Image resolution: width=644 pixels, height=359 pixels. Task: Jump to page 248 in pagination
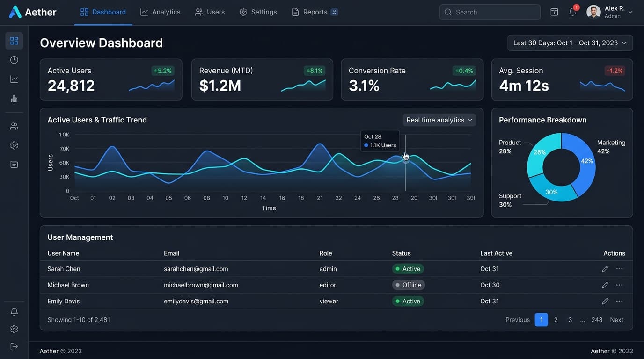point(597,320)
